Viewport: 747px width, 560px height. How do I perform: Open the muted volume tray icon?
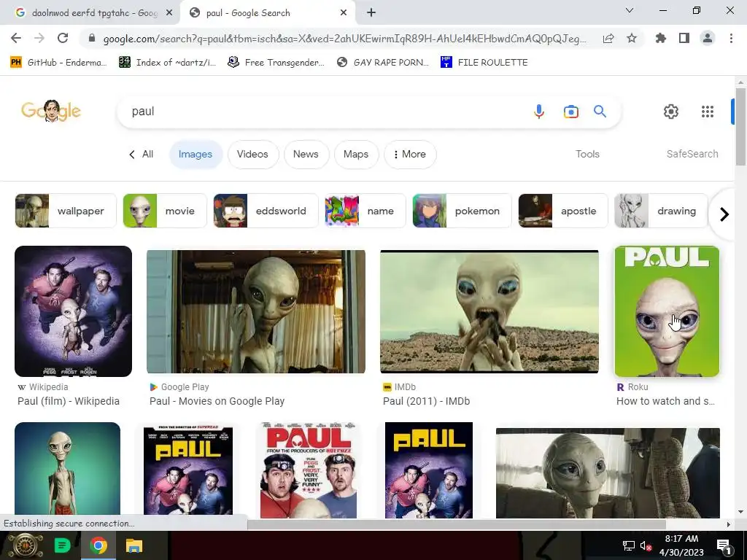[646, 545]
